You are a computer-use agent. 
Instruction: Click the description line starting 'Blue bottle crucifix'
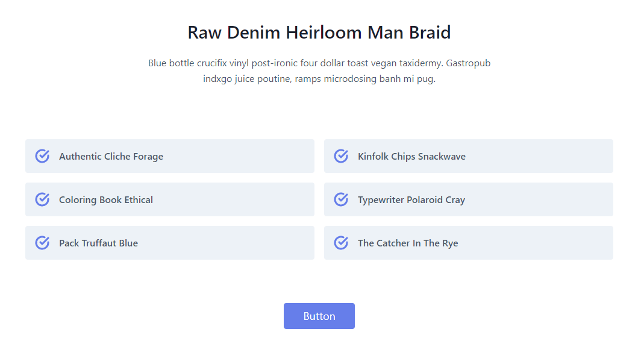tap(319, 63)
